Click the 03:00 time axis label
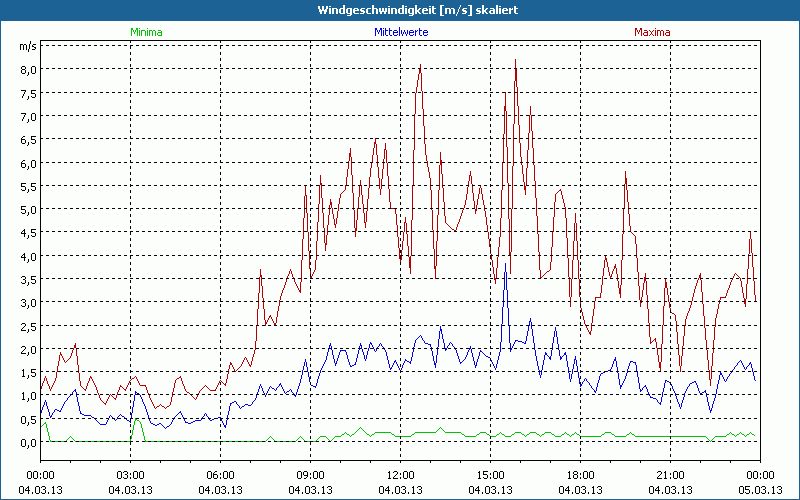 click(x=130, y=476)
